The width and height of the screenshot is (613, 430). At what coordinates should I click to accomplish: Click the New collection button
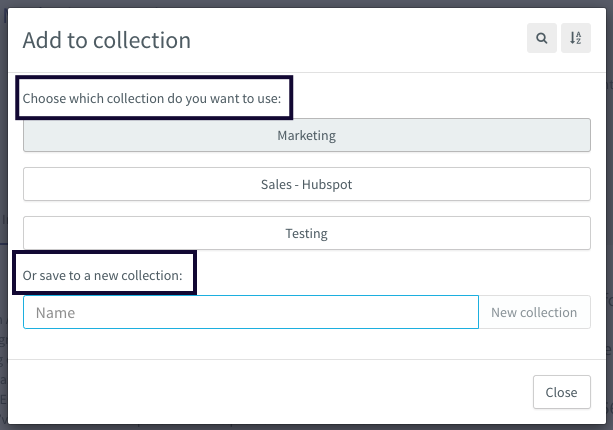[534, 312]
